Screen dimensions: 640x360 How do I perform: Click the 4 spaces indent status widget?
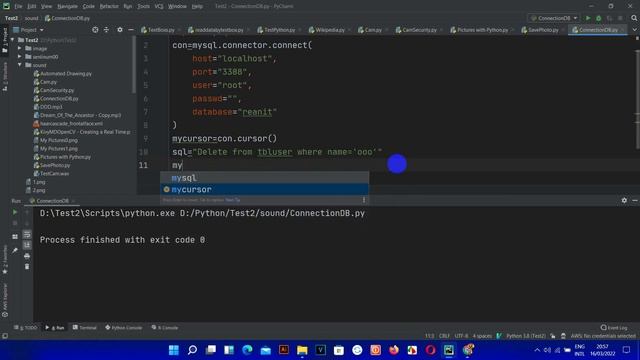[482, 336]
